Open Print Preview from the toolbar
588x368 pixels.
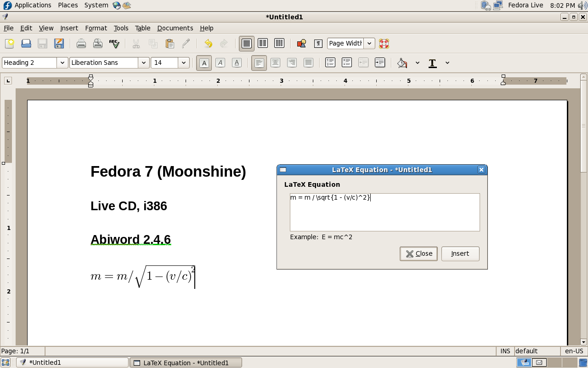[98, 44]
